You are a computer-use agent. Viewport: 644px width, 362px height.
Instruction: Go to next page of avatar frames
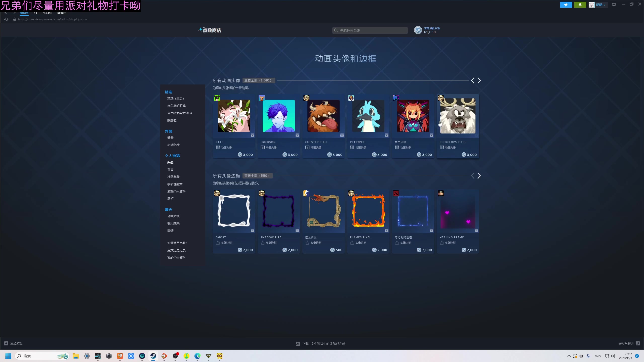(x=479, y=176)
